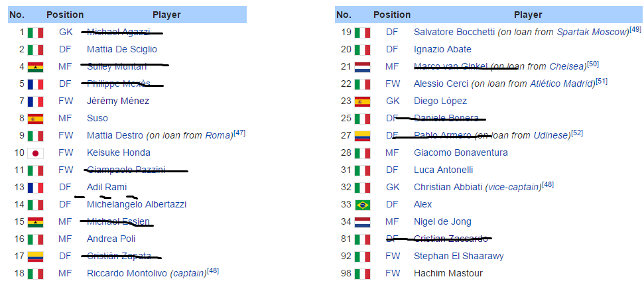Click the Udinese club link
This screenshot has width=644, height=287.
point(552,136)
